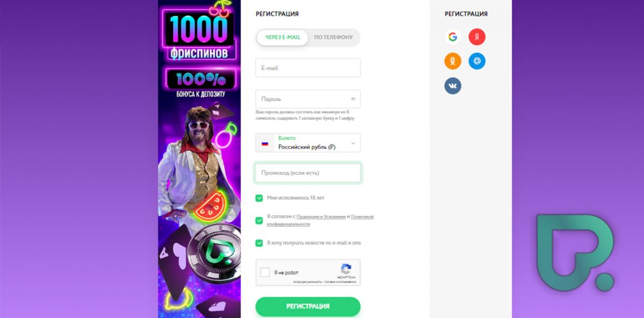The width and height of the screenshot is (644, 318).
Task: Click the Russian flag currency icon
Action: pyautogui.click(x=265, y=143)
